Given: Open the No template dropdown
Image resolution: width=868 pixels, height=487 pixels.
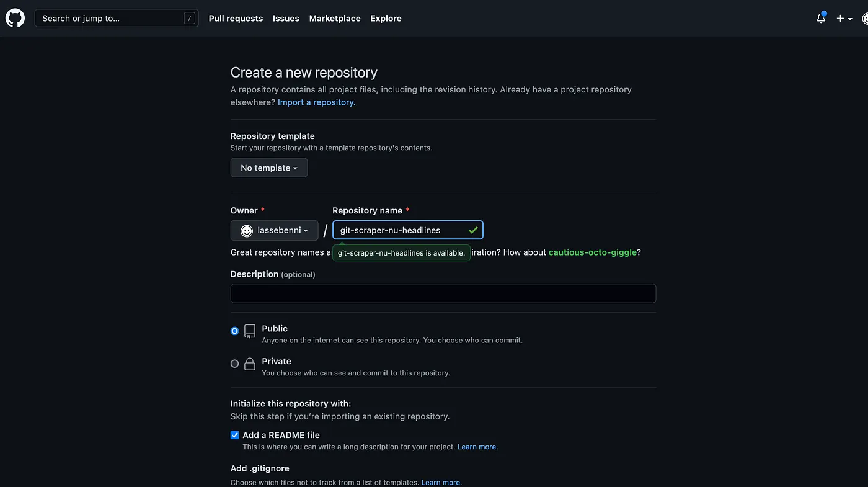Looking at the screenshot, I should [268, 168].
